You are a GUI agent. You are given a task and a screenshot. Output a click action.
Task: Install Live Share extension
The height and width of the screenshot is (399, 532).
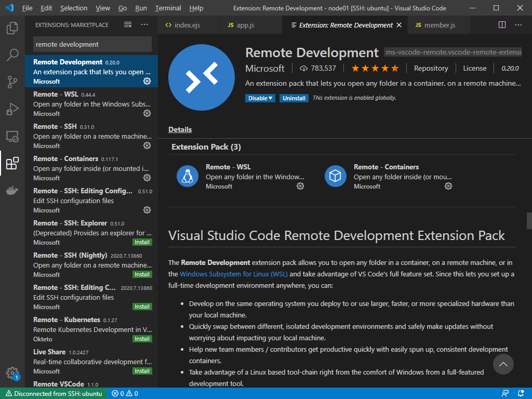click(142, 371)
